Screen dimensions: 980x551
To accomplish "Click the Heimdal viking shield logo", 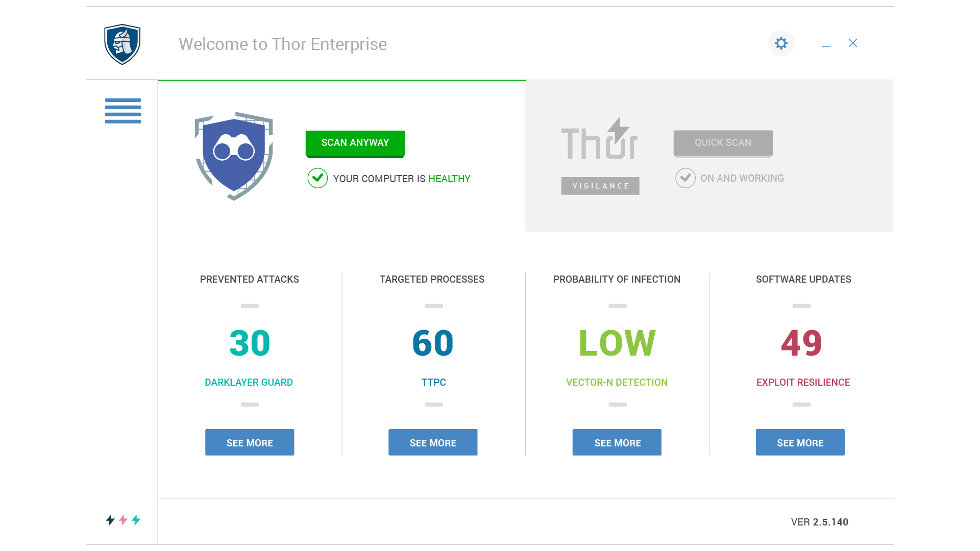I will pyautogui.click(x=122, y=44).
